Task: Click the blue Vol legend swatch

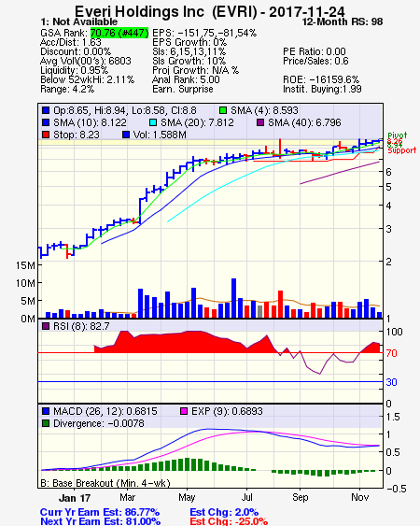Action: [126, 135]
